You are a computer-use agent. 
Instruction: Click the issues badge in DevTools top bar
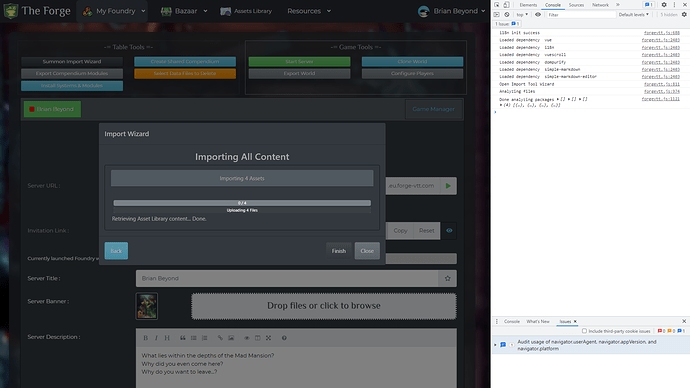(649, 5)
